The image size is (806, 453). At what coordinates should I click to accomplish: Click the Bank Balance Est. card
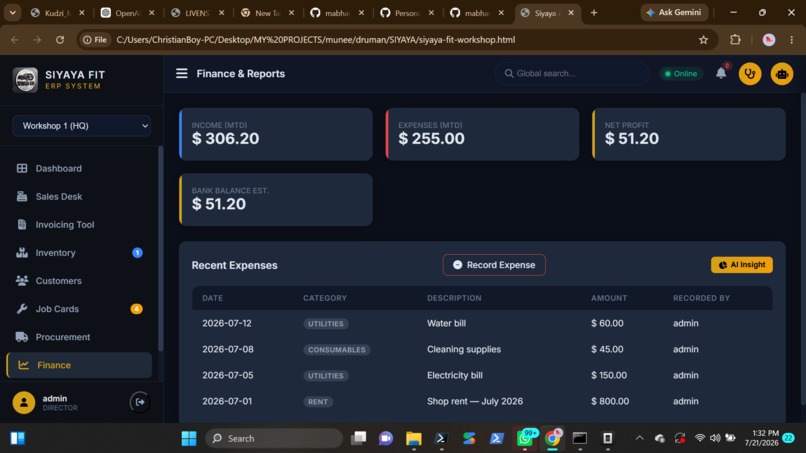276,200
